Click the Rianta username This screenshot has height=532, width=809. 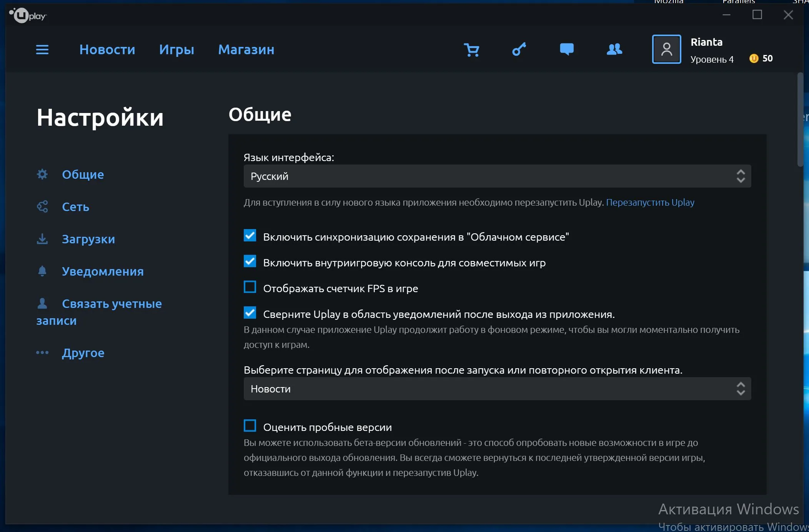706,42
